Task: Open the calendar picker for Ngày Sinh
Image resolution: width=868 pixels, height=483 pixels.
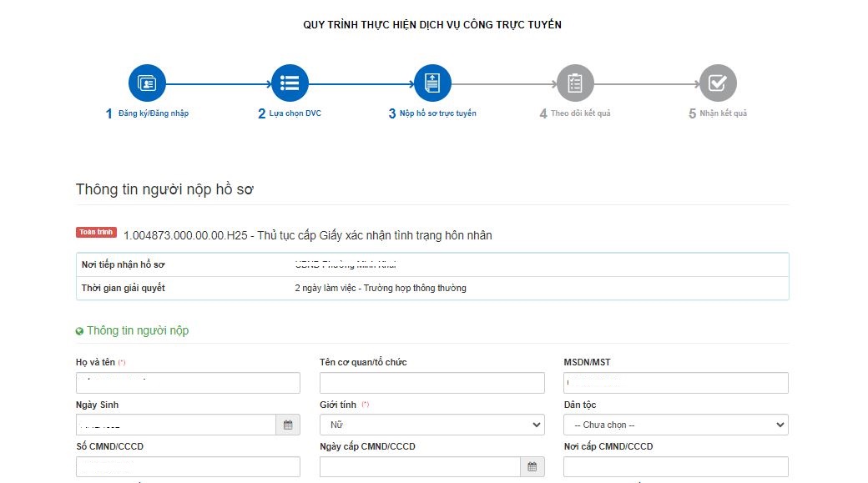Action: [x=287, y=425]
